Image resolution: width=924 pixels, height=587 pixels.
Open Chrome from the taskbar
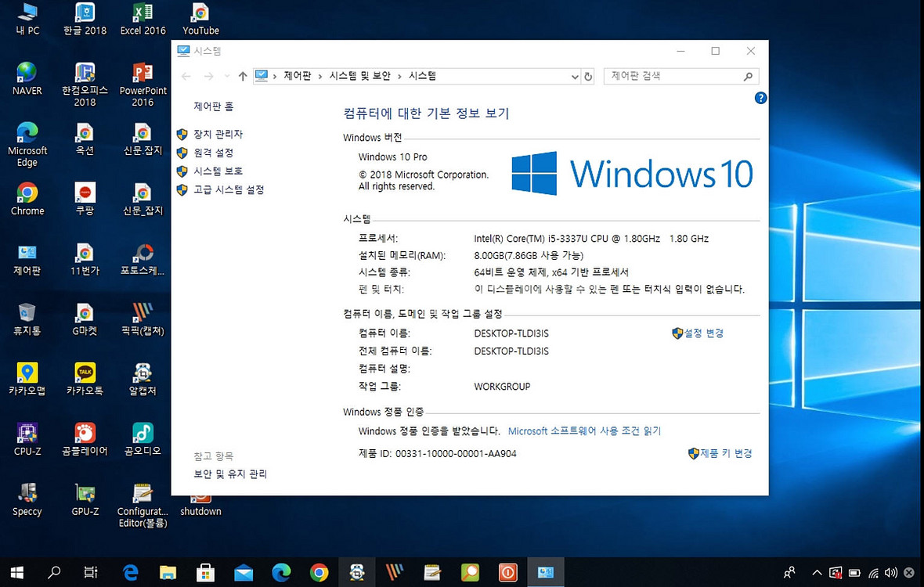tap(319, 571)
